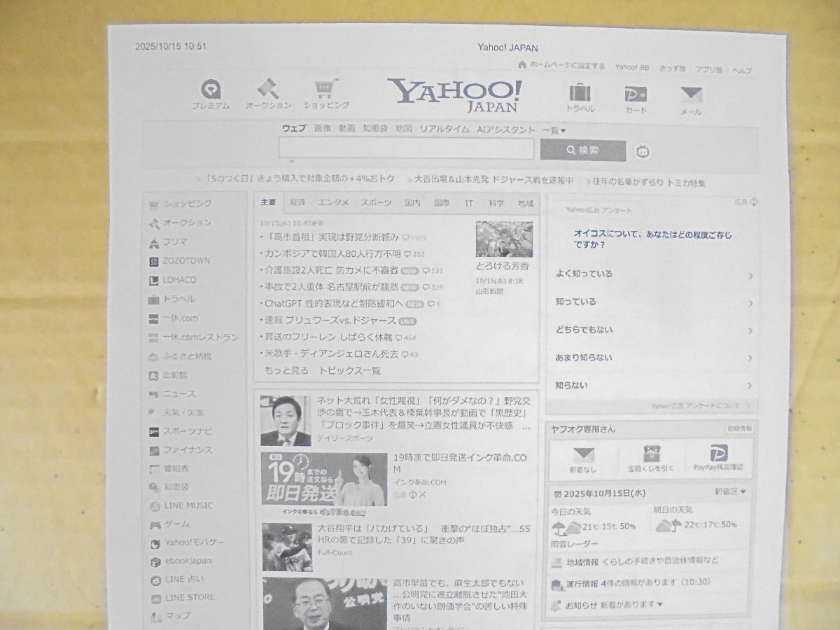840x630 pixels.
Task: Click the web search text field
Action: [x=406, y=148]
